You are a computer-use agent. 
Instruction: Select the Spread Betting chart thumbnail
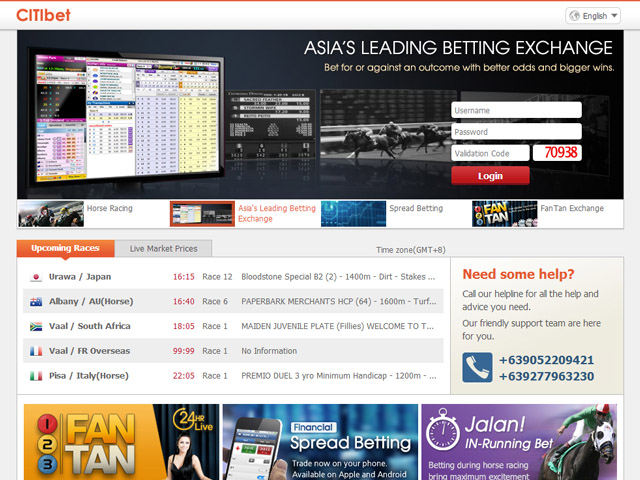(353, 214)
